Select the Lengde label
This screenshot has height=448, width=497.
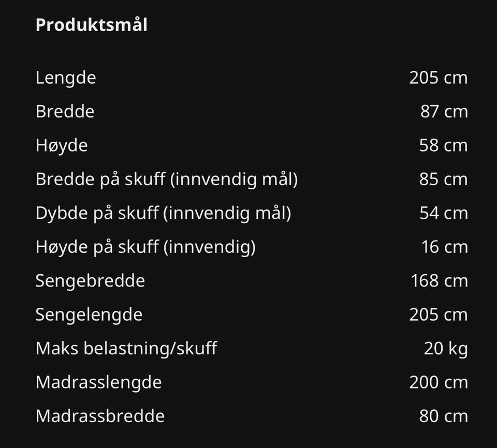[x=66, y=78]
